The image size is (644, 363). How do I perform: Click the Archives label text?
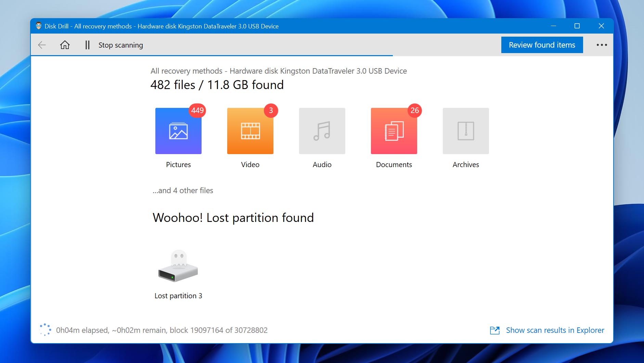click(x=466, y=165)
